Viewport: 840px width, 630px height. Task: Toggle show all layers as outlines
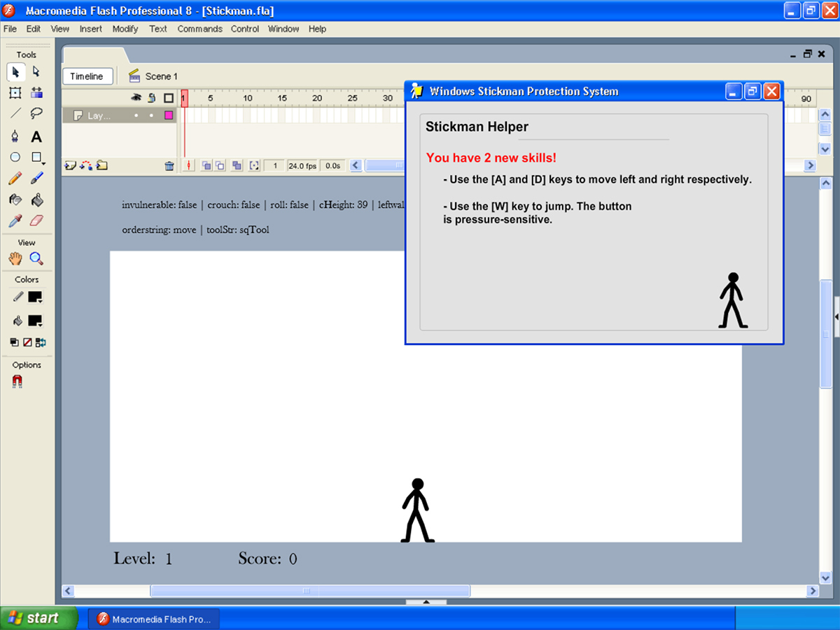click(169, 98)
